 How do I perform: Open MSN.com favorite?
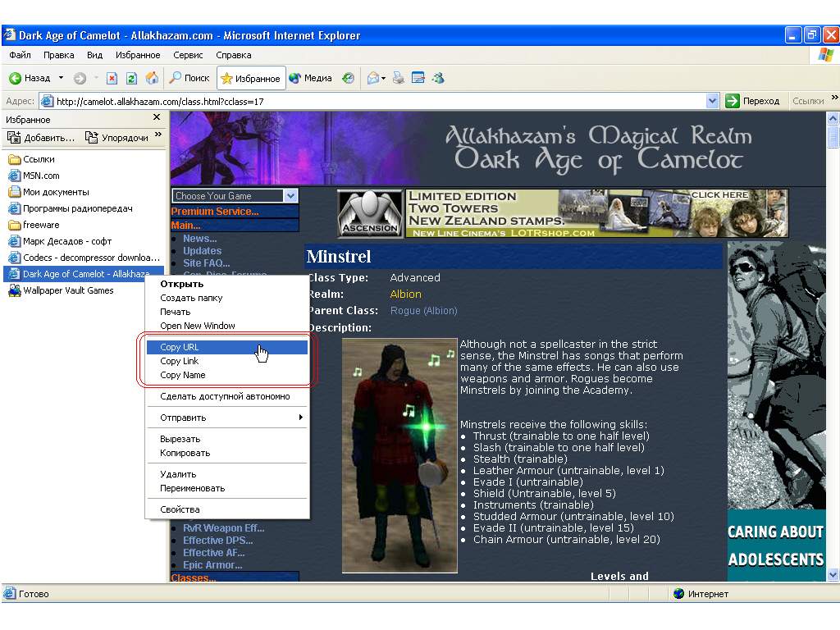click(34, 176)
